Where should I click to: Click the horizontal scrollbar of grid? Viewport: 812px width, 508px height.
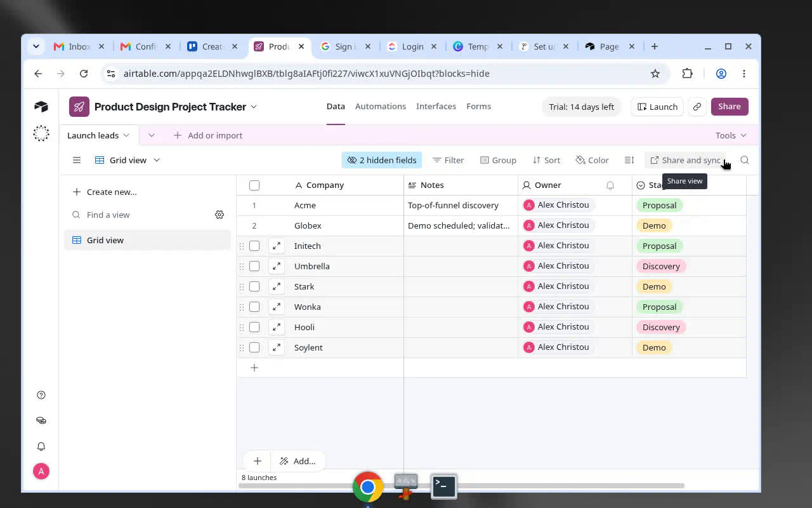(461, 486)
